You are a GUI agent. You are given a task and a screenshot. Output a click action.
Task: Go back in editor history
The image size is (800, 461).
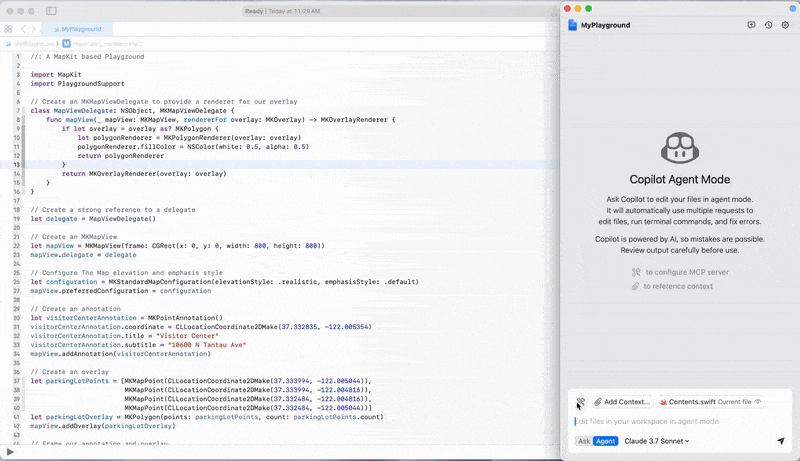(23, 29)
